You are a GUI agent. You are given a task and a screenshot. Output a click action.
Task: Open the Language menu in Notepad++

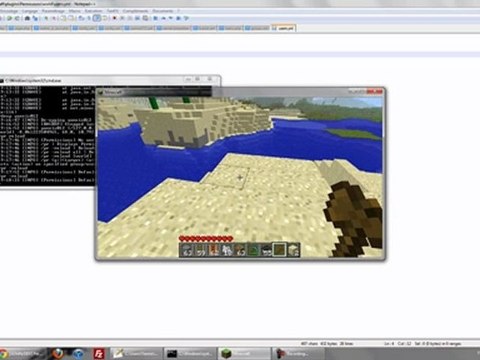[x=30, y=11]
